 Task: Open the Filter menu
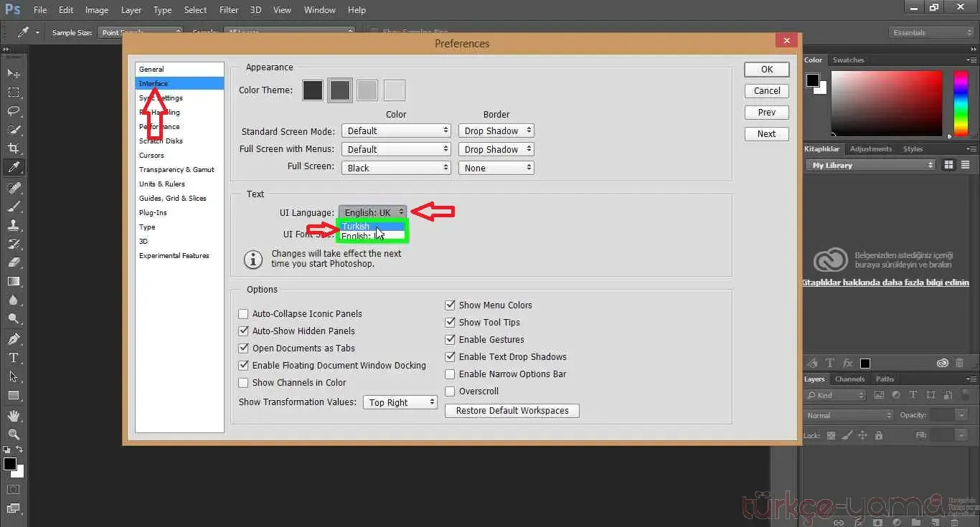pyautogui.click(x=229, y=10)
